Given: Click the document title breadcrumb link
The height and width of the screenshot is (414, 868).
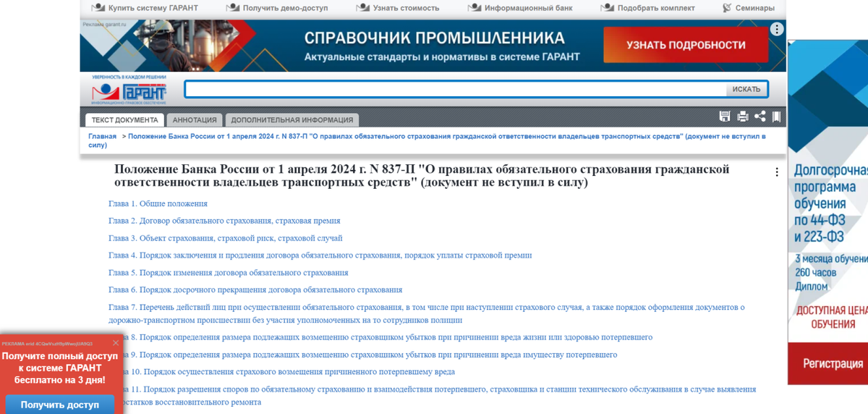Looking at the screenshot, I should tap(427, 140).
